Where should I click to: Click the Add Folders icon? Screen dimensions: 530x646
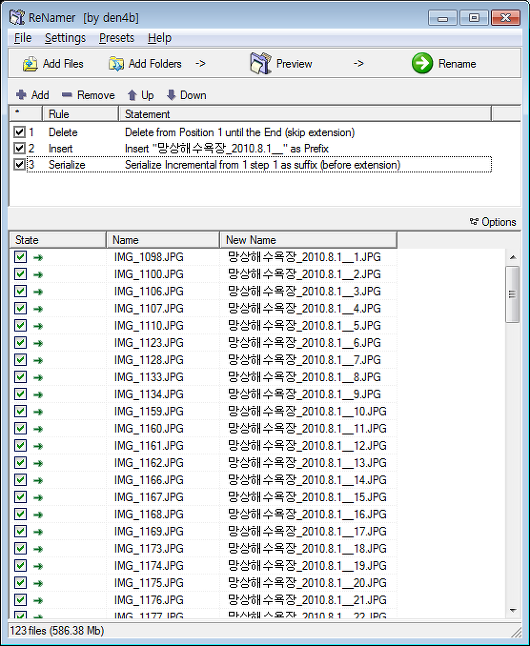click(116, 64)
